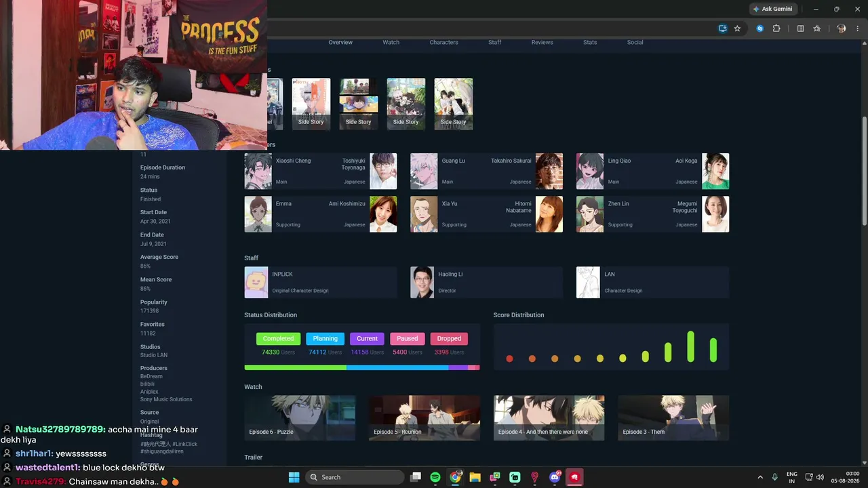Open the browser Extensions puzzle icon
The height and width of the screenshot is (488, 868).
(x=776, y=28)
